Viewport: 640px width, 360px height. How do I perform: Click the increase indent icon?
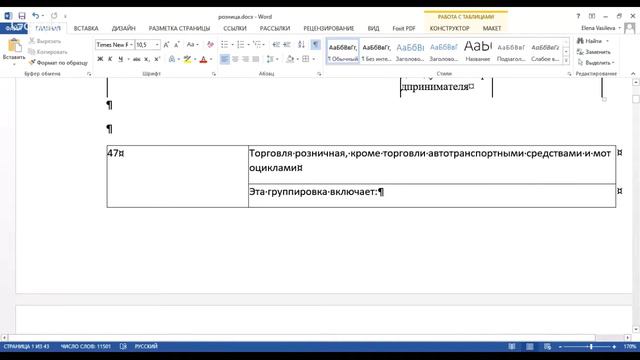click(x=287, y=44)
